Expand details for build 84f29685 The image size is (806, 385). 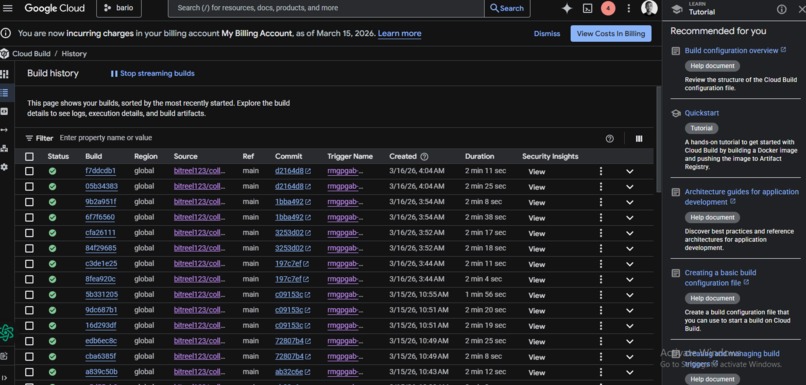tap(630, 249)
